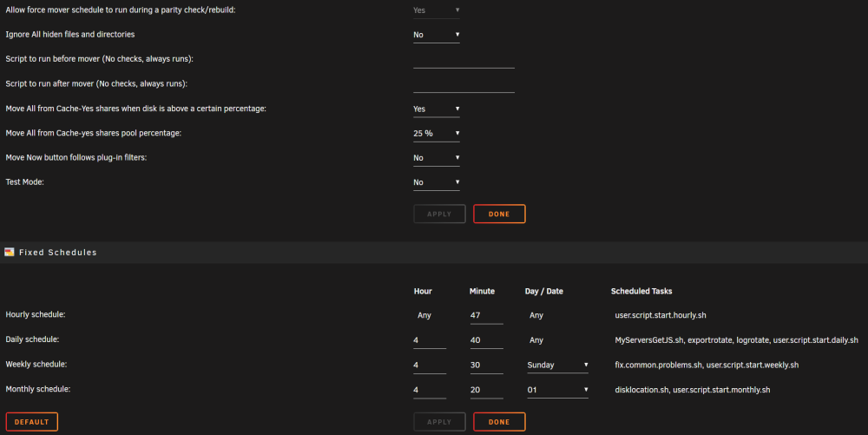Open the pool percentage 25 % dropdown

coord(437,134)
